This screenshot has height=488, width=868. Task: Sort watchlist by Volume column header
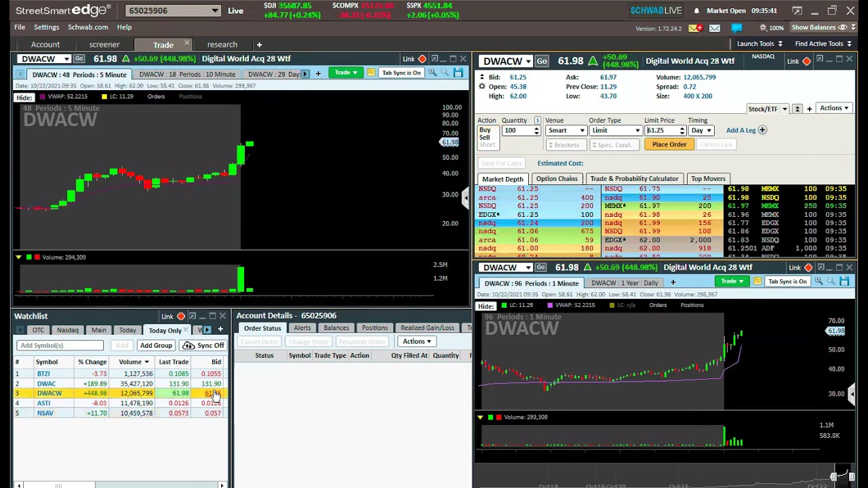133,362
